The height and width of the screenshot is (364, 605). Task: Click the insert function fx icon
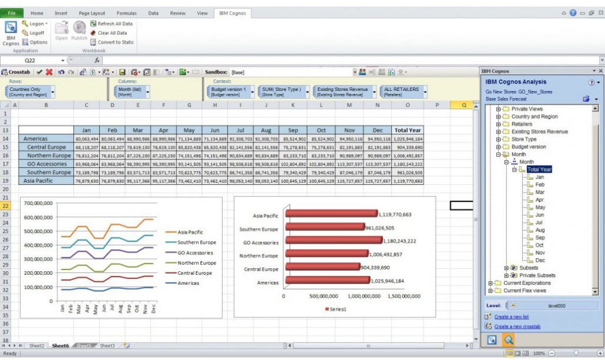tap(97, 60)
